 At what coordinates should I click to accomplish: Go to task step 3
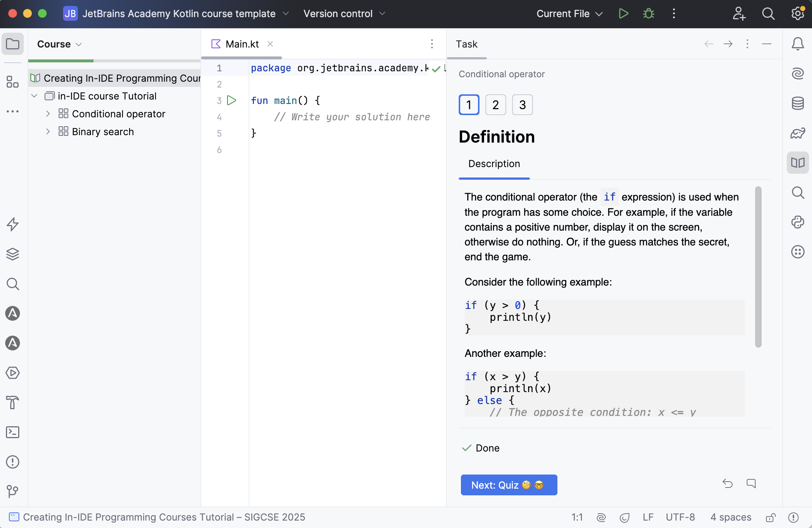(x=523, y=105)
